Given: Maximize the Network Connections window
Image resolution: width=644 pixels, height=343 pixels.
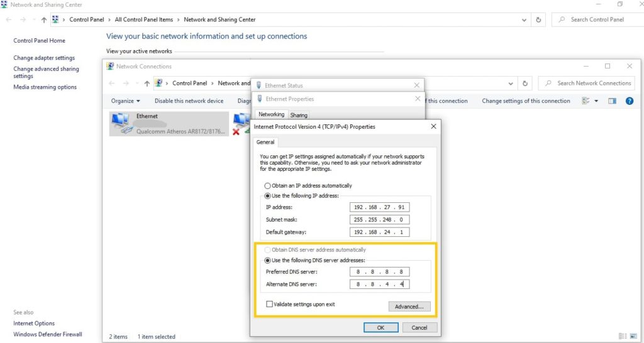Looking at the screenshot, I should coord(608,66).
